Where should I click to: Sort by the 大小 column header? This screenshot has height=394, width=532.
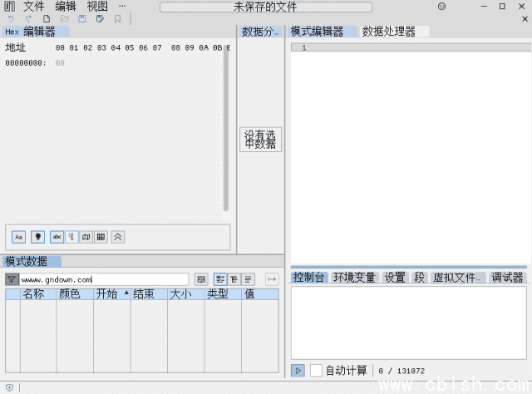pos(186,294)
